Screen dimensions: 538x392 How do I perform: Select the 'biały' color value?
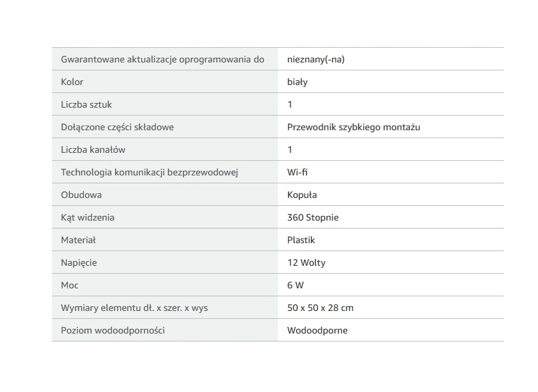pyautogui.click(x=297, y=82)
